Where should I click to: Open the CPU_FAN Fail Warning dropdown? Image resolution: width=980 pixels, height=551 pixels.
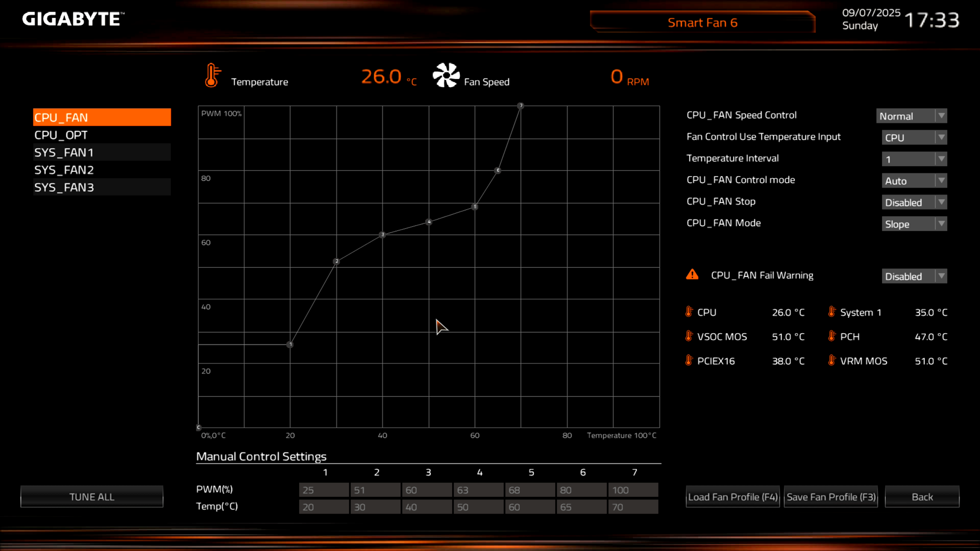914,277
